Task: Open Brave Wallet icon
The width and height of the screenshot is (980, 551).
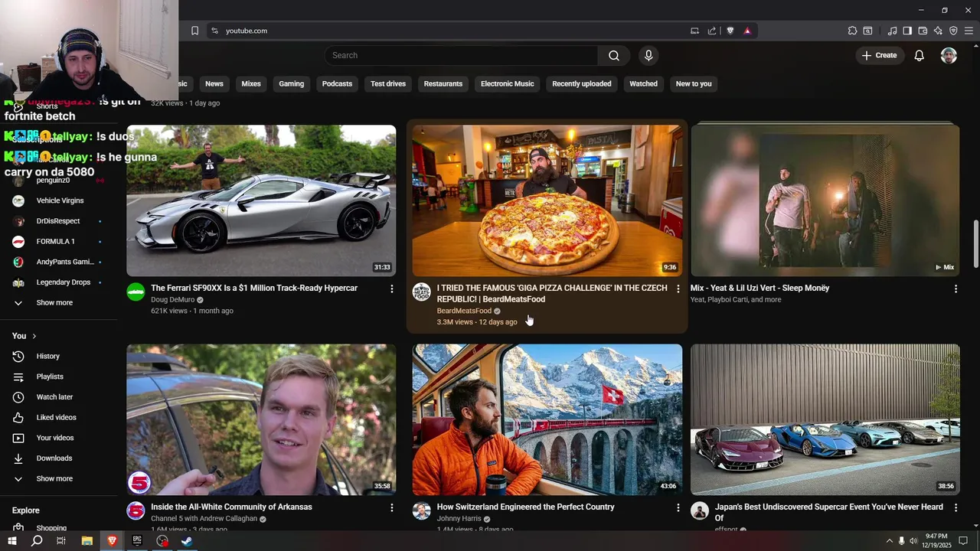Action: [923, 31]
